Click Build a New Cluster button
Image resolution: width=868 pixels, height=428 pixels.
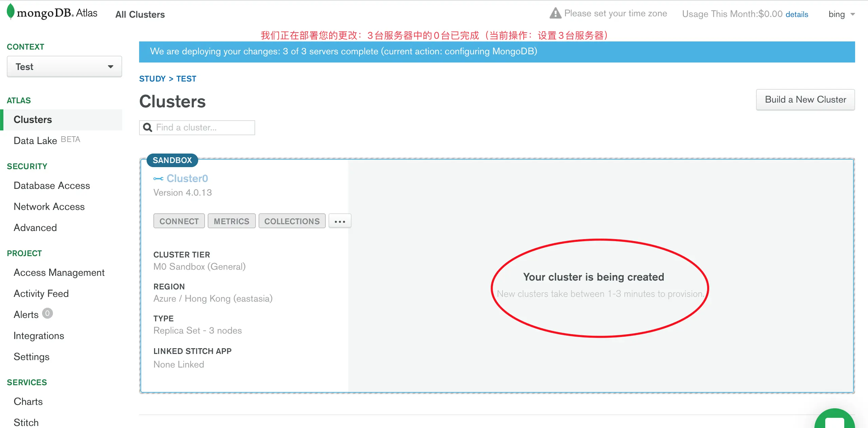805,100
